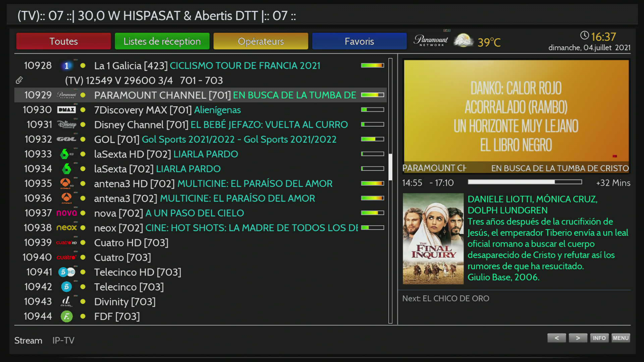Click the laSexta HD logo in row 10933
Image resolution: width=644 pixels, height=362 pixels.
[x=66, y=154]
